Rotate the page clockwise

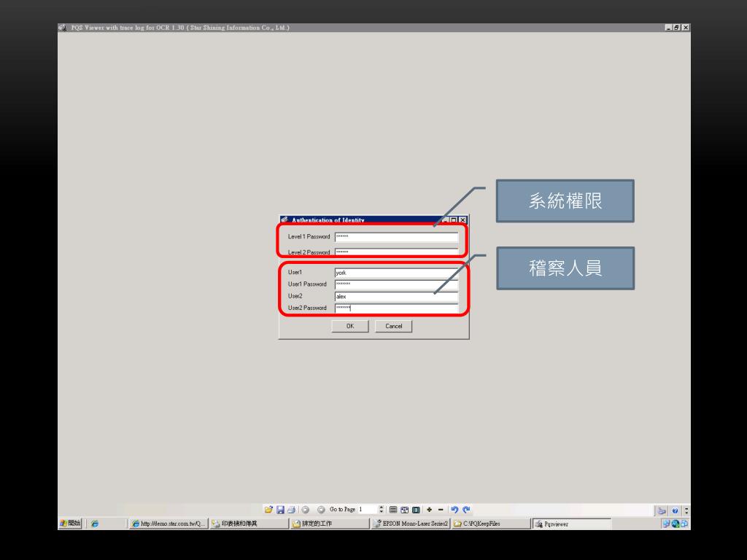coord(466,510)
